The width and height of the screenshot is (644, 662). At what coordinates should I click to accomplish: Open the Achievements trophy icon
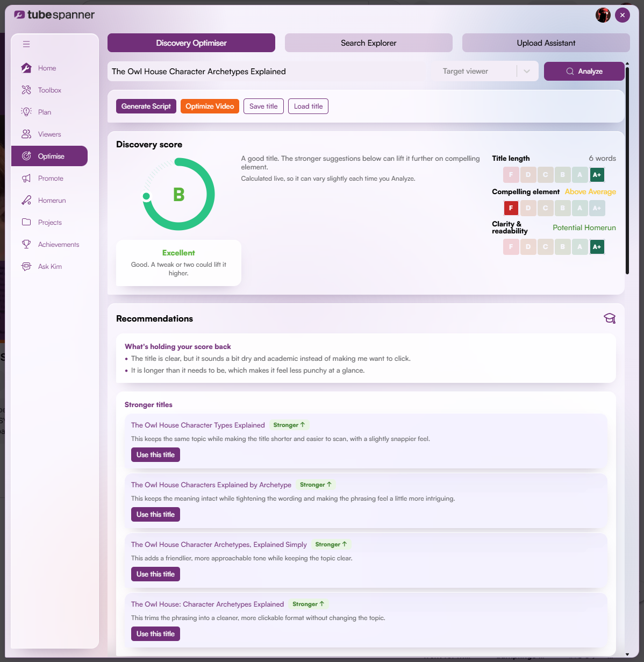26,244
